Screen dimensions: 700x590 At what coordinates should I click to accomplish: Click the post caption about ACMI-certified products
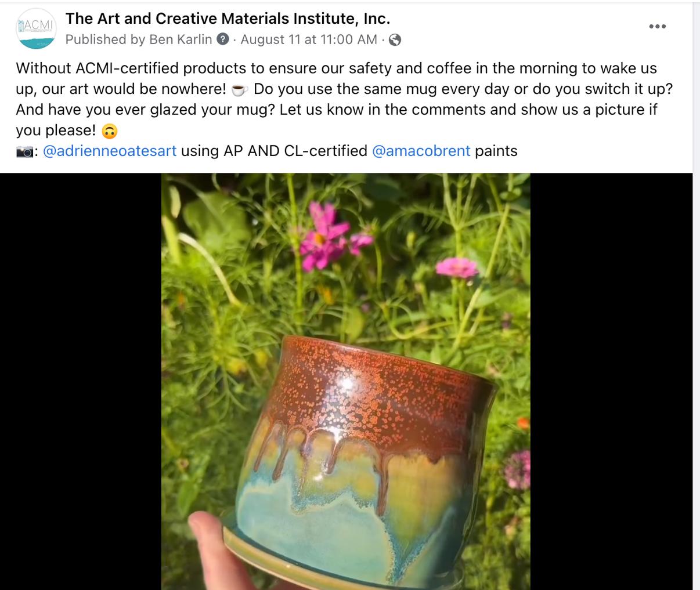(337, 99)
